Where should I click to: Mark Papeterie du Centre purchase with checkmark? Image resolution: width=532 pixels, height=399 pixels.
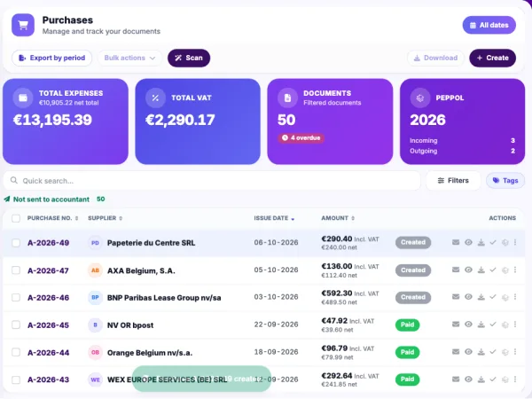tap(493, 242)
